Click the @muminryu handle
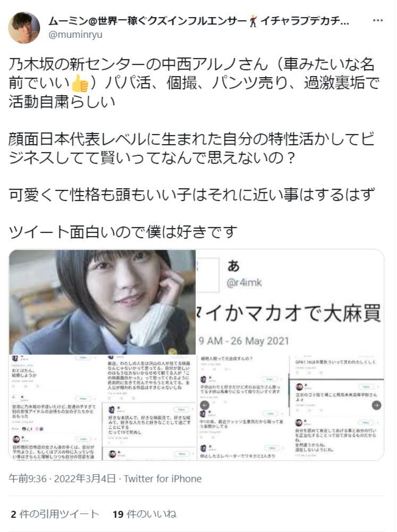The image size is (397, 532). tap(75, 35)
